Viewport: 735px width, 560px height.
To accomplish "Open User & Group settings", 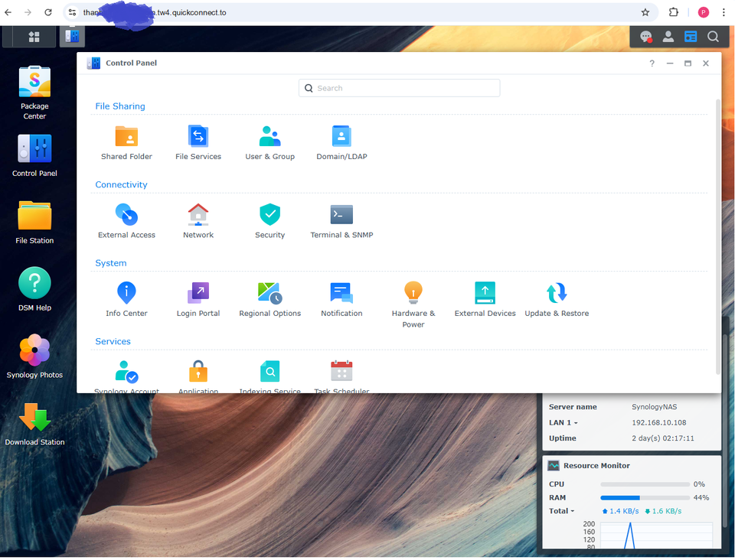I will click(270, 142).
